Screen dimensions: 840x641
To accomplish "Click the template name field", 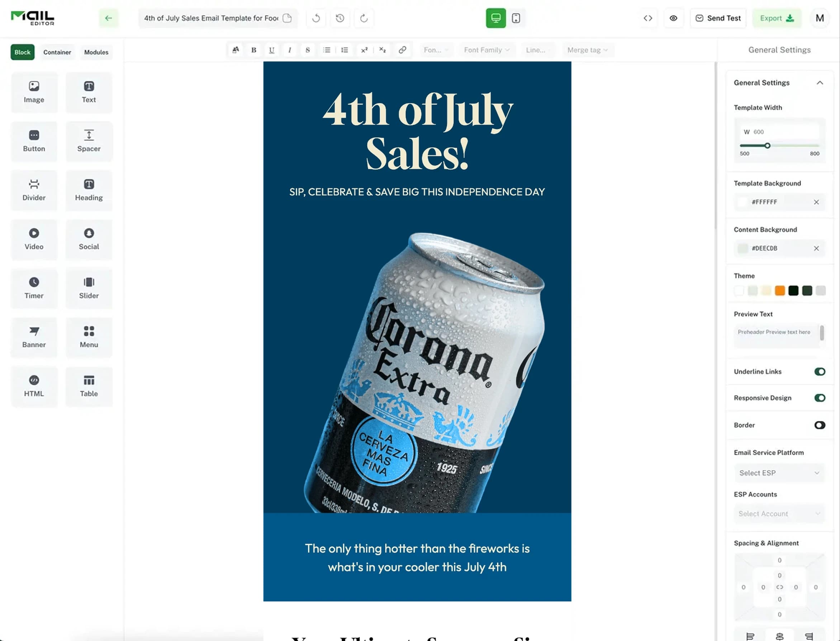I will [218, 18].
